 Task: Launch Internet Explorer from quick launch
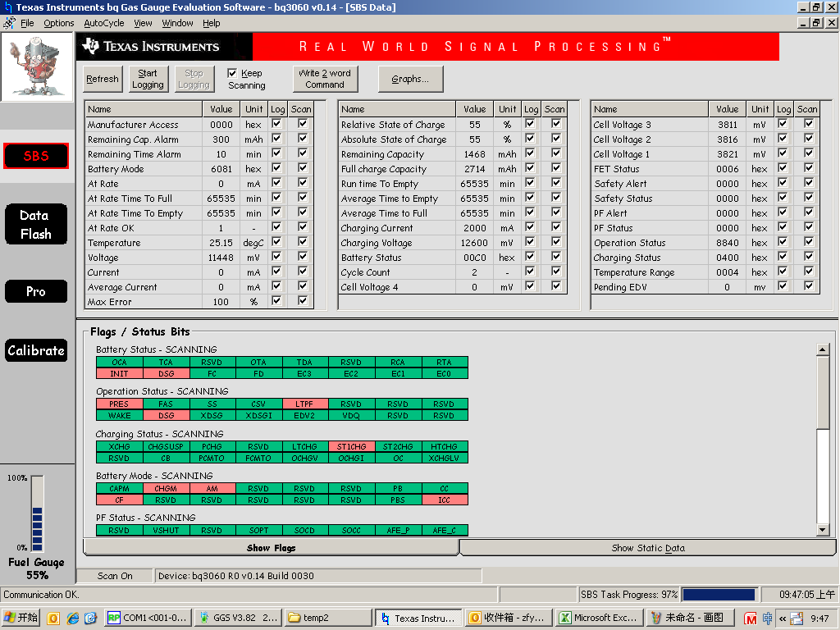point(72,619)
